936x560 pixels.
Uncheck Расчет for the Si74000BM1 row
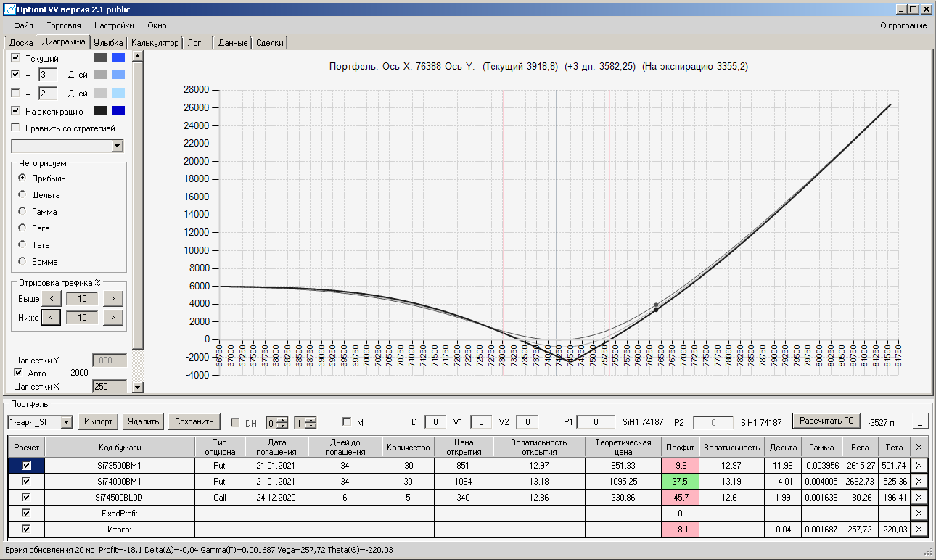(27, 481)
